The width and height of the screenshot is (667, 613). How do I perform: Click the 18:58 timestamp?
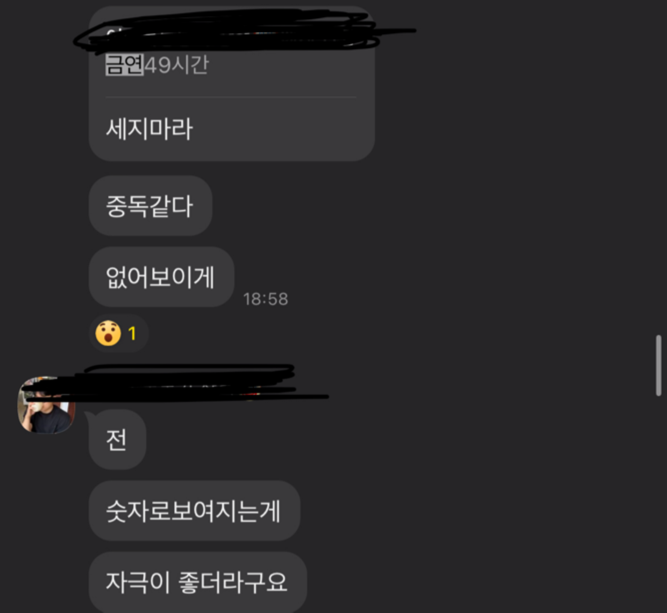[265, 299]
